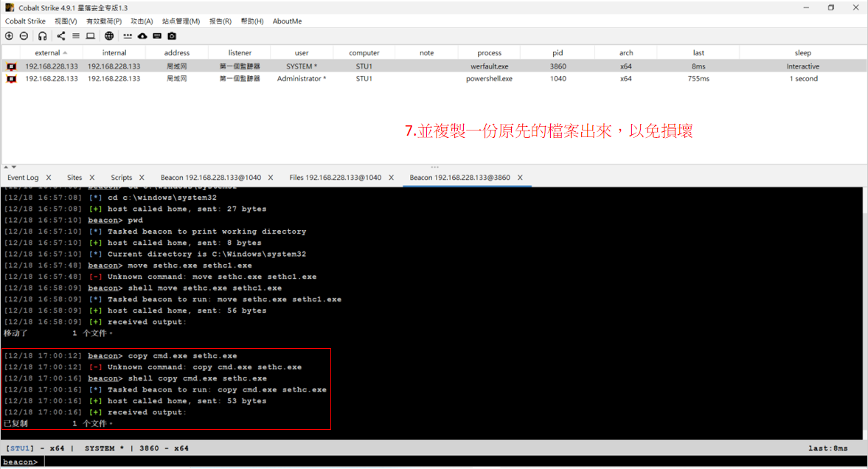Click pid 3860 cell in session table

pyautogui.click(x=558, y=66)
